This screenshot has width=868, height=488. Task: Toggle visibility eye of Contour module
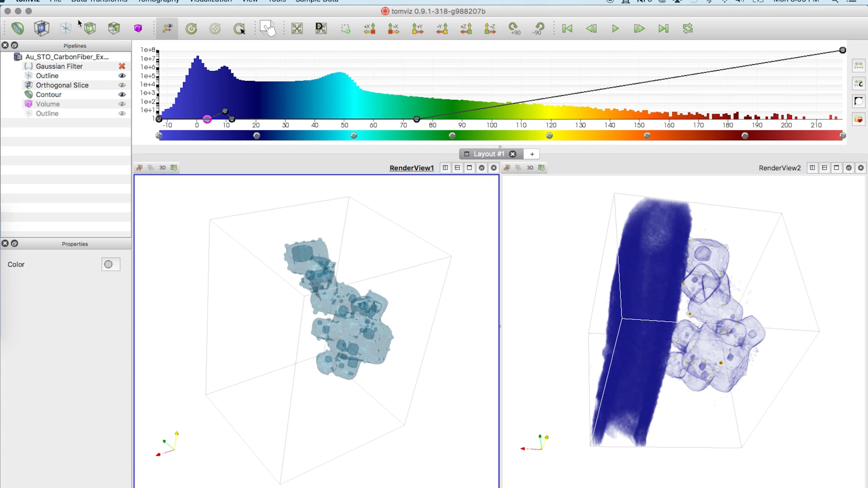[122, 94]
